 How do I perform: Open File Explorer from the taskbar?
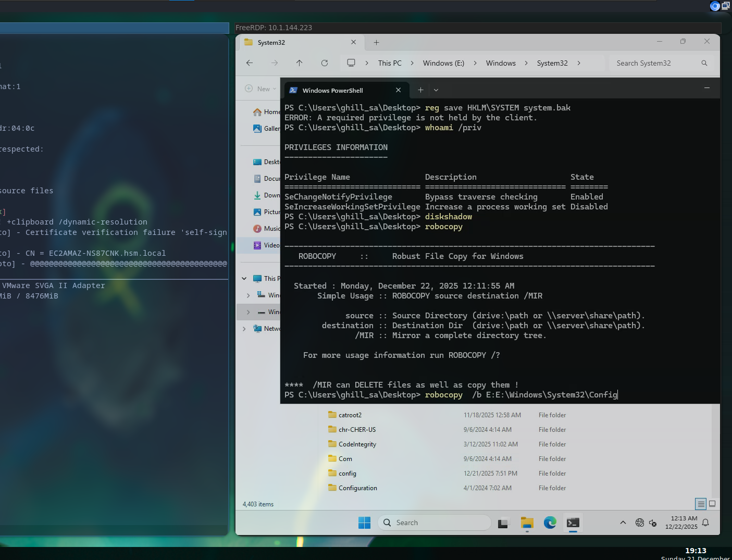coord(527,522)
